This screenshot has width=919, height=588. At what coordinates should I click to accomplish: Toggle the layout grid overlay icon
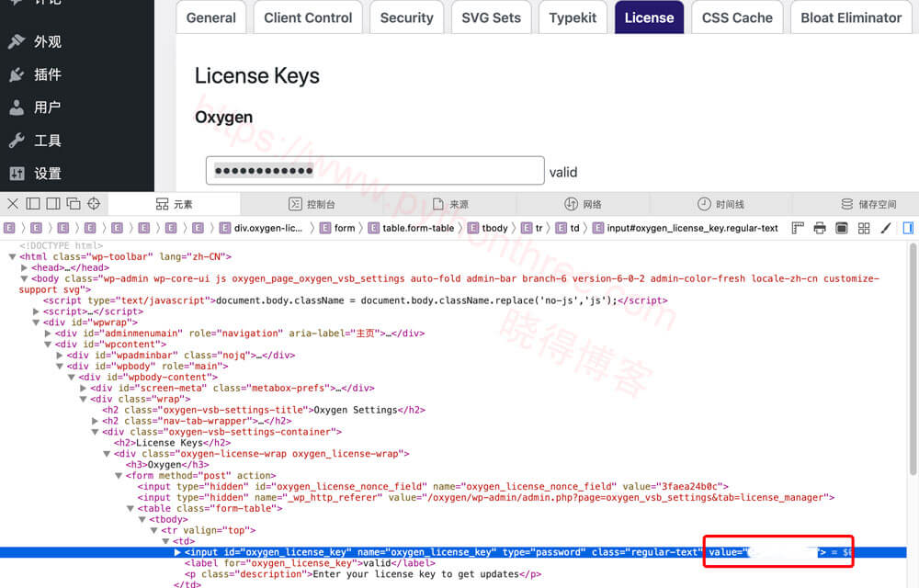864,228
